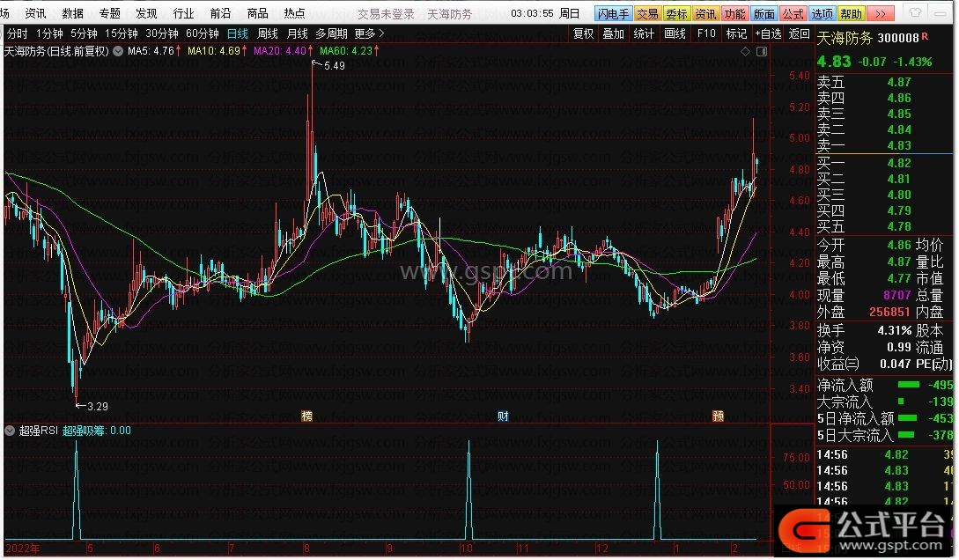Click 复权 adjustment button
The width and height of the screenshot is (959, 560).
click(x=584, y=33)
